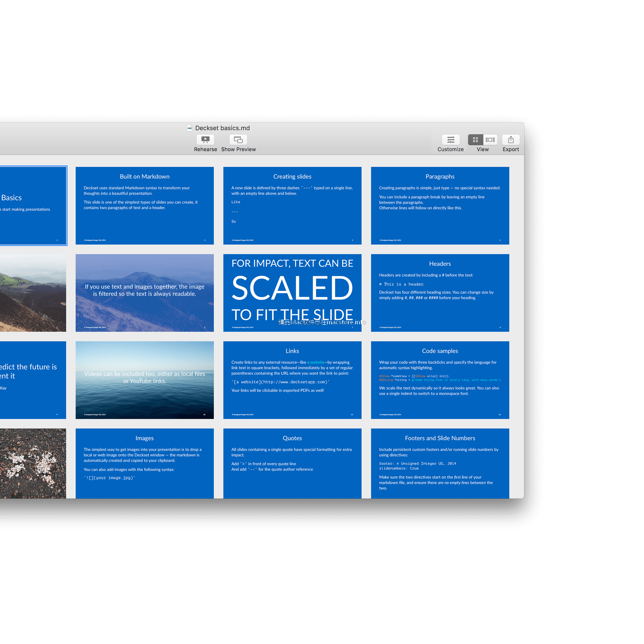Select the 'Headers' slide thumbnail

(441, 291)
